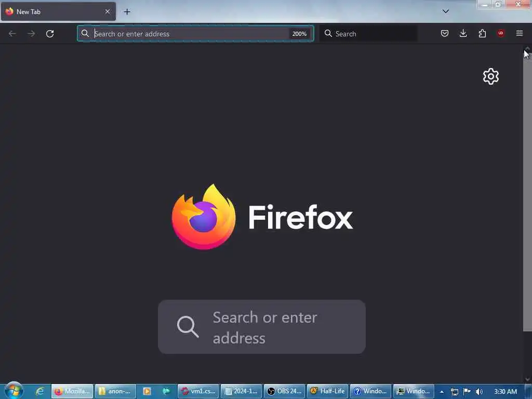The width and height of the screenshot is (532, 399).
Task: Open the last Windo... taskbar button
Action: [x=414, y=391]
